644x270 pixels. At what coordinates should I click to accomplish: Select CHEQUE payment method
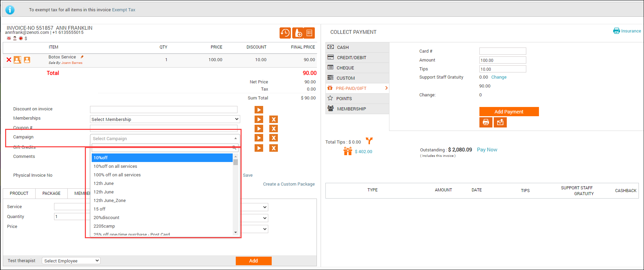[x=357, y=68]
